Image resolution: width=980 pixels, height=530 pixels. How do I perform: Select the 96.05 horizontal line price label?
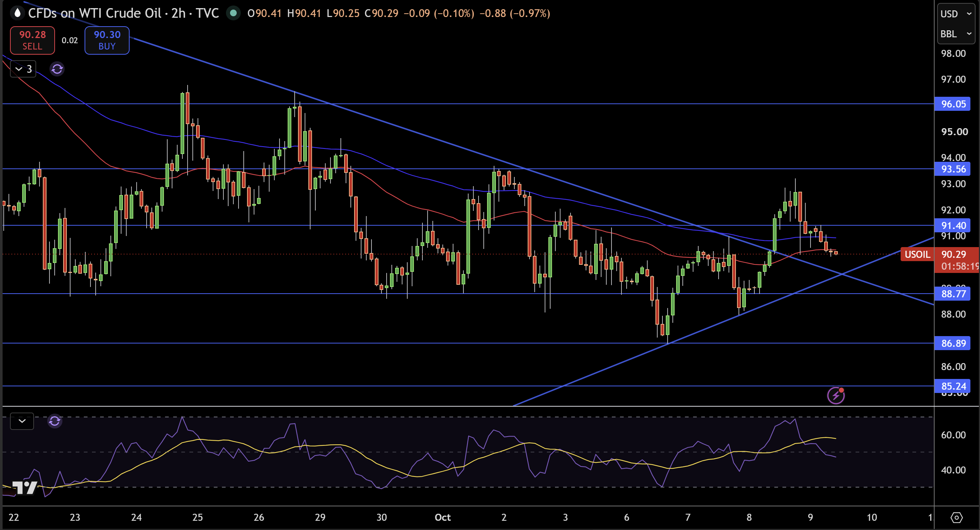click(953, 104)
